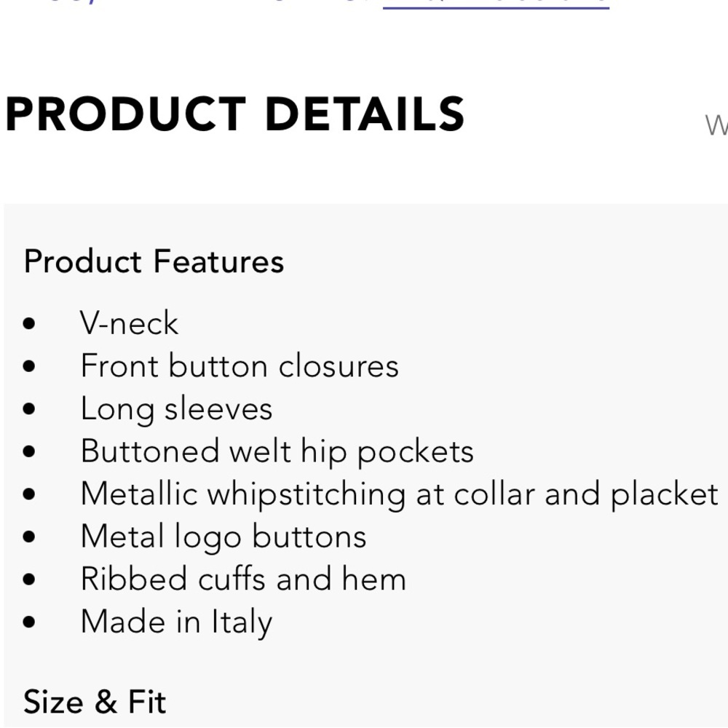
Task: Click the Product Features subheading
Action: click(x=154, y=261)
